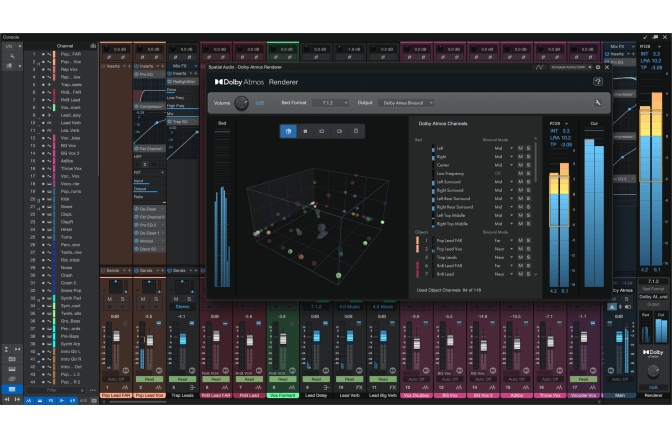Viewport: 672px width, 440px height.
Task: Click Read automation button on channel 2
Action: [x=149, y=379]
